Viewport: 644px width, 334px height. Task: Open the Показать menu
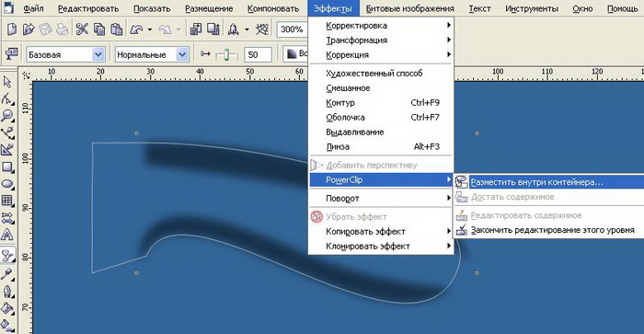(152, 8)
